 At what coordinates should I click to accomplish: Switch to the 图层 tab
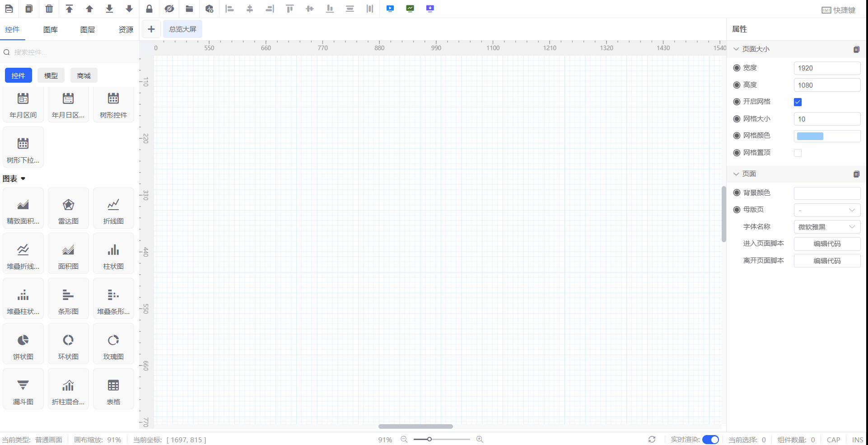[x=88, y=30]
